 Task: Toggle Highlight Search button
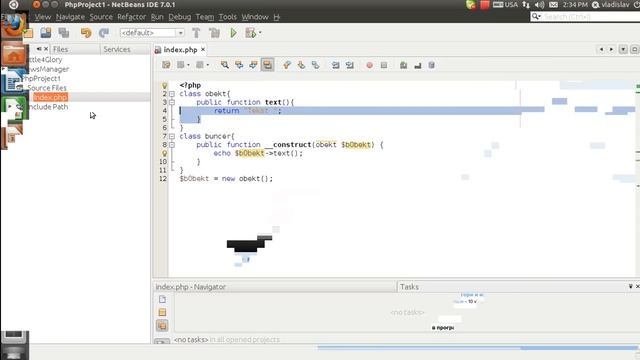(267, 65)
